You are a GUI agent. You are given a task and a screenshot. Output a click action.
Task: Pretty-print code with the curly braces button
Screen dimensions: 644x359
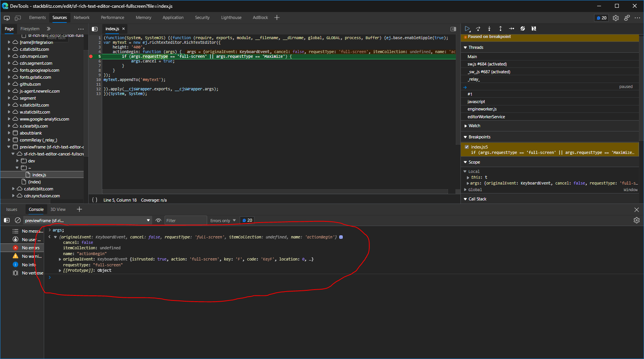click(94, 200)
